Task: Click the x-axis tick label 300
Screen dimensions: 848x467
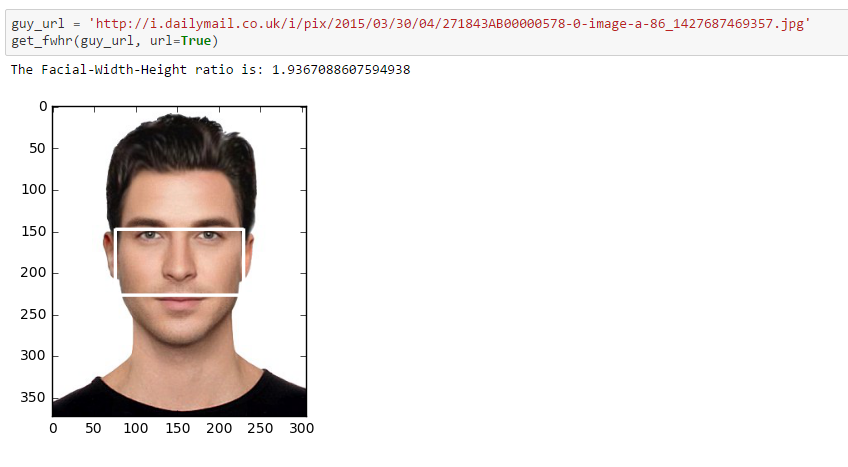Action: [301, 428]
